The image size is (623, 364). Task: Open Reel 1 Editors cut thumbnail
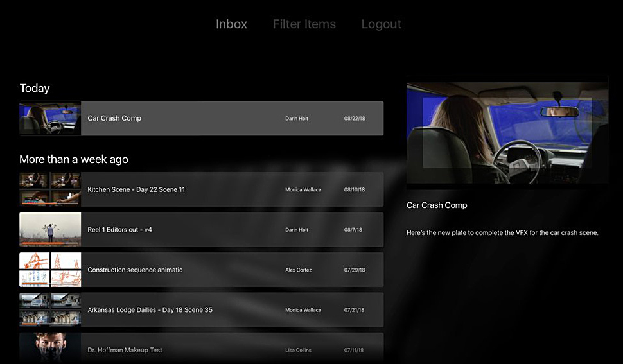coord(50,229)
